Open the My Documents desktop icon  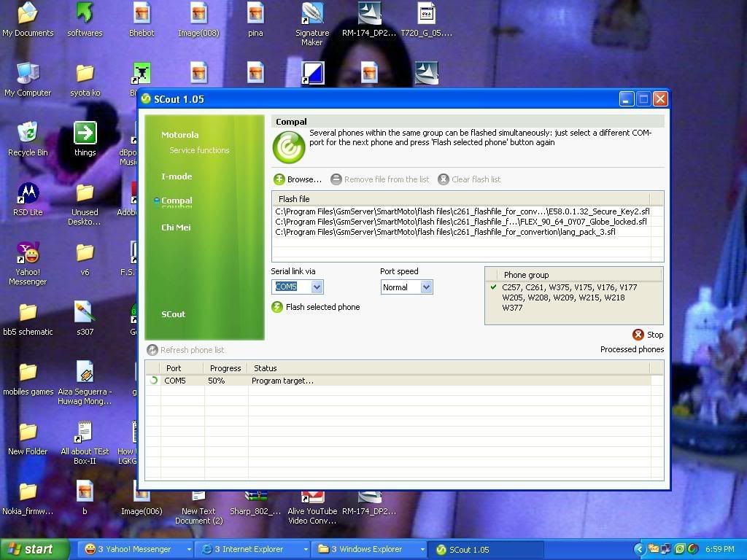[x=28, y=20]
